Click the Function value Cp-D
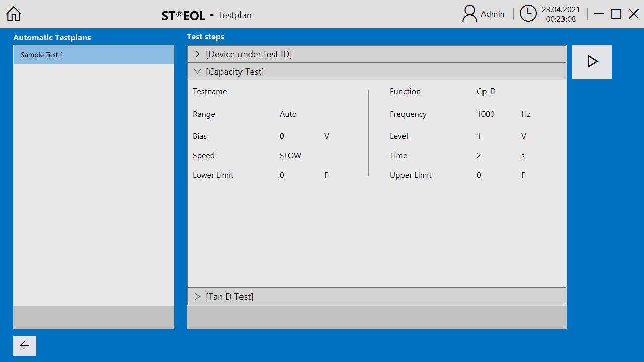 coord(486,92)
